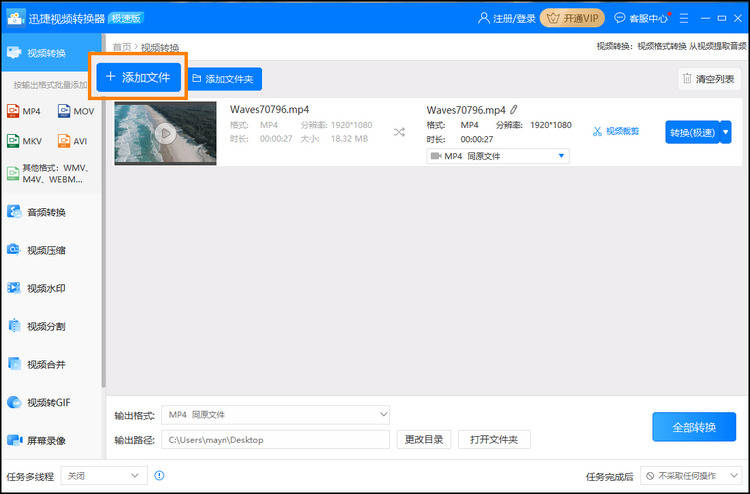Clear the list with 清空列表
Image resolution: width=750 pixels, height=494 pixels.
pos(709,79)
